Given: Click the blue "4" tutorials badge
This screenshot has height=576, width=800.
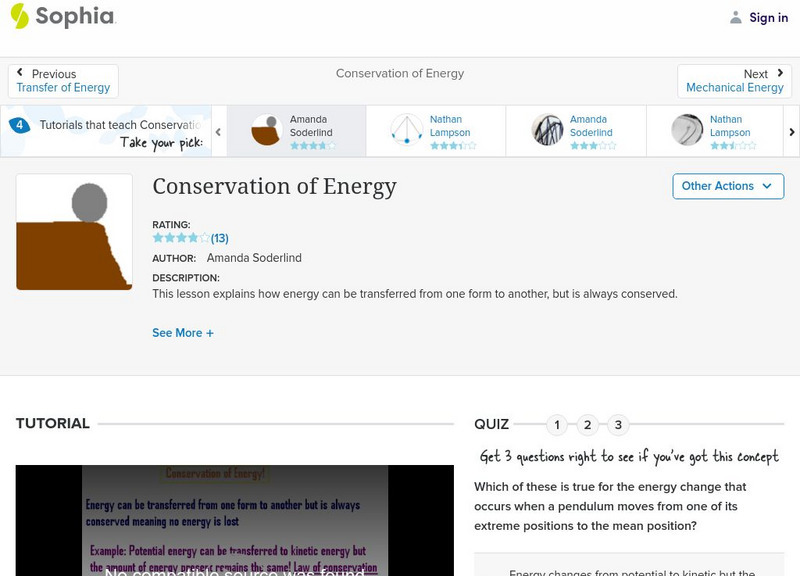Looking at the screenshot, I should [20, 124].
